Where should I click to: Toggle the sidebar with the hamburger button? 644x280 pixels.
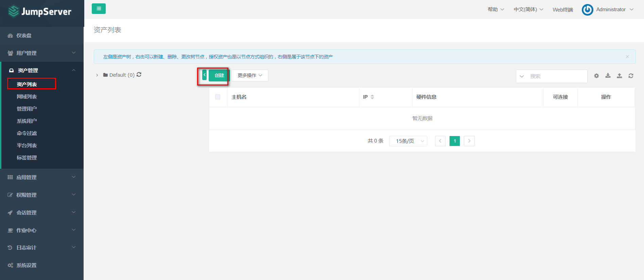pos(99,9)
